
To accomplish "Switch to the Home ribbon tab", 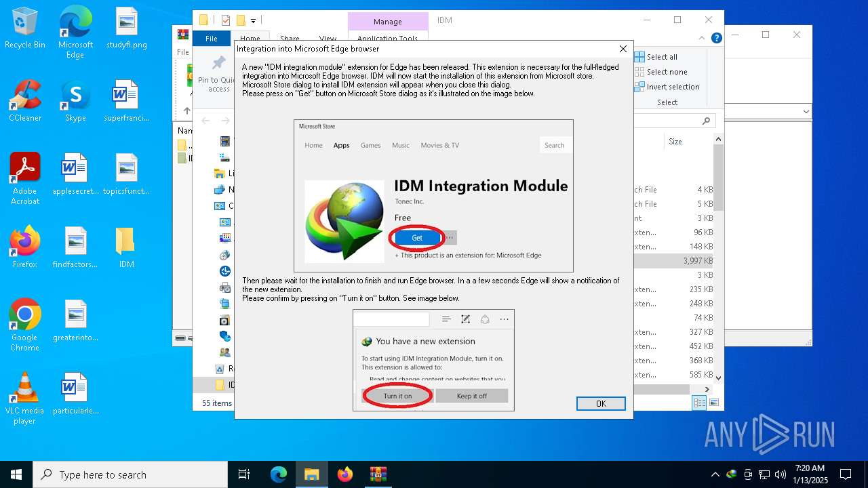I will click(x=250, y=39).
